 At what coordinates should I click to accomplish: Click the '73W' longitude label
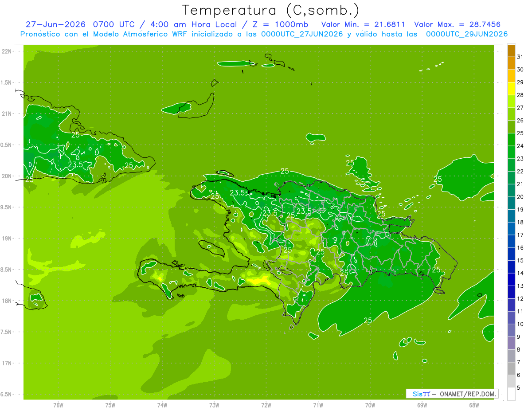point(214,405)
